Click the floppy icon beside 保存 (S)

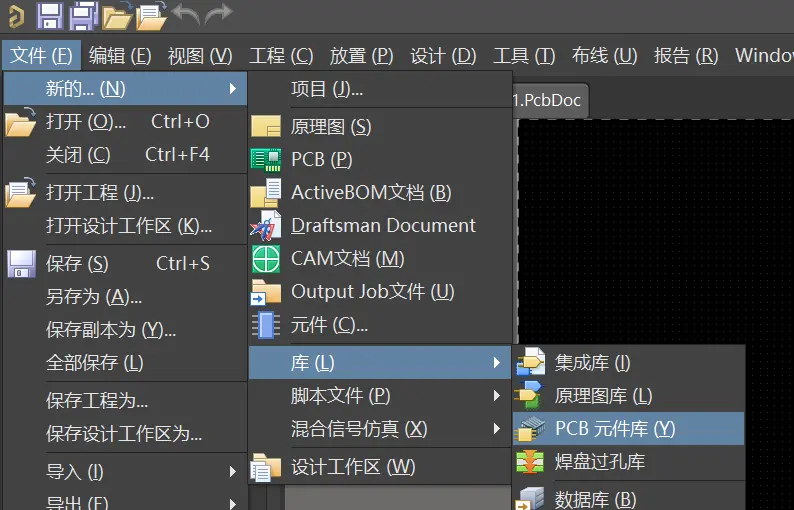(21, 264)
